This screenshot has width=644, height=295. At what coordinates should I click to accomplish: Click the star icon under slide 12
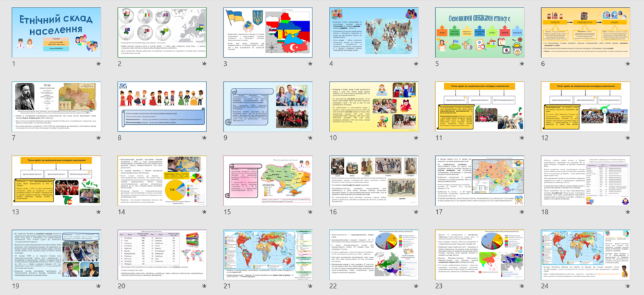tap(627, 139)
